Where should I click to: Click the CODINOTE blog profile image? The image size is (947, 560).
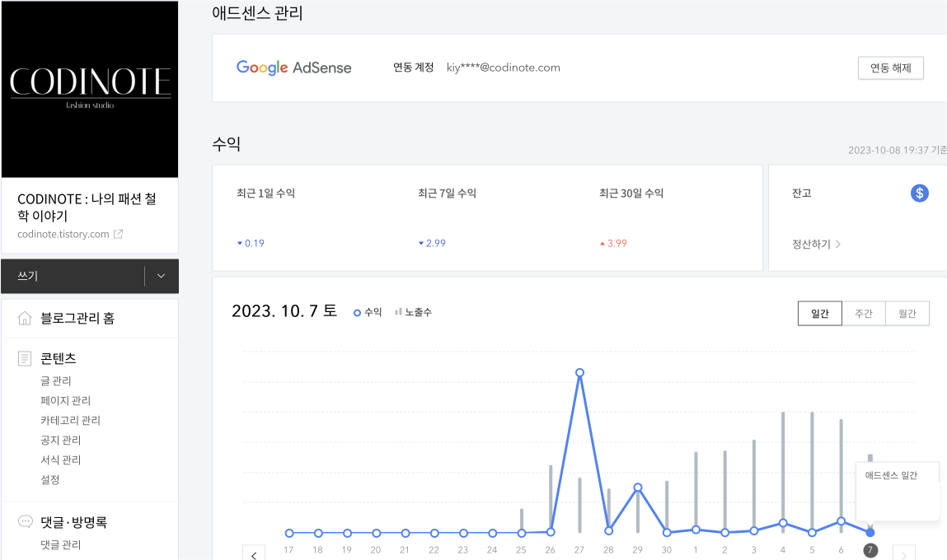[90, 89]
